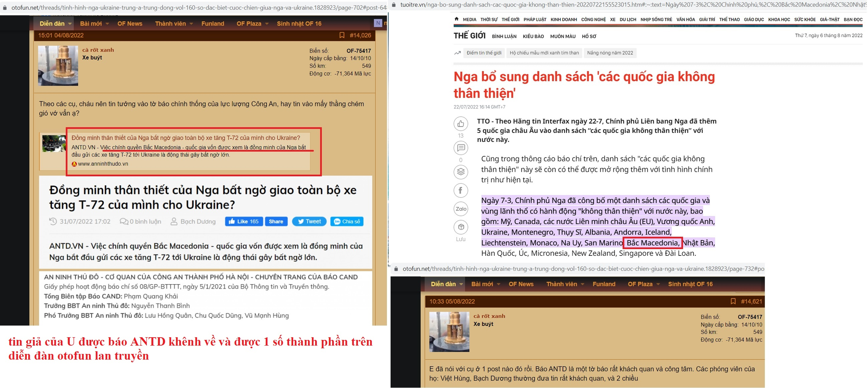Screen dimensions: 868x388
Task: Click the Tweet button
Action: click(309, 221)
